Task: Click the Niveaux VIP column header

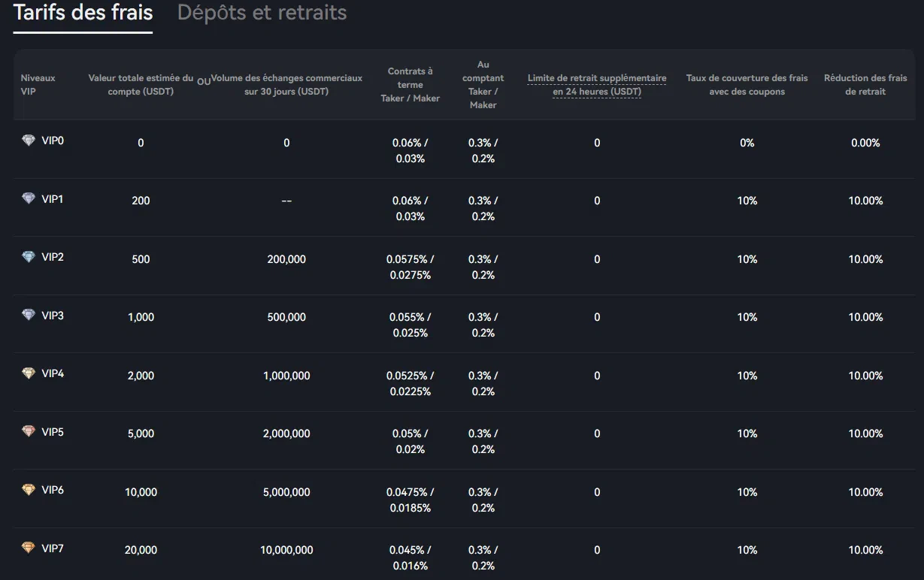Action: pyautogui.click(x=38, y=85)
